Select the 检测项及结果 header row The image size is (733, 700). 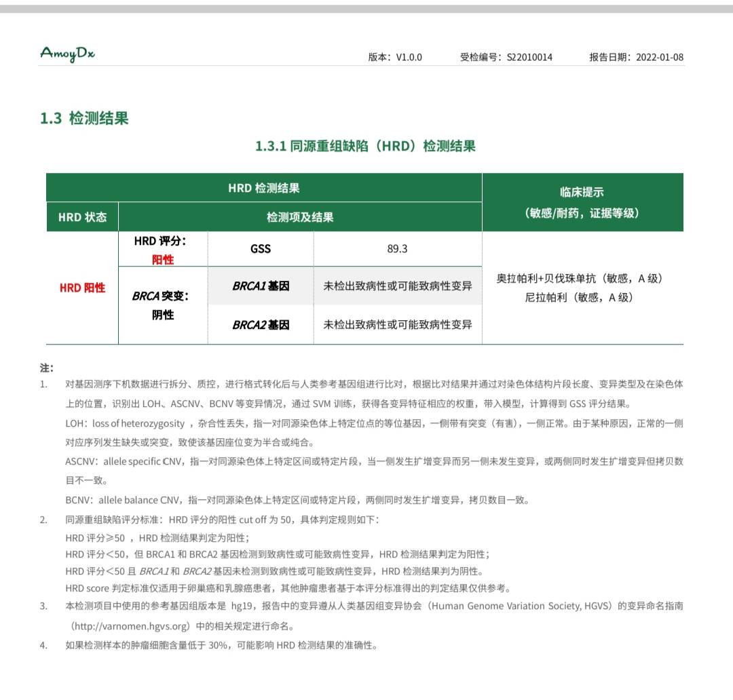(299, 216)
